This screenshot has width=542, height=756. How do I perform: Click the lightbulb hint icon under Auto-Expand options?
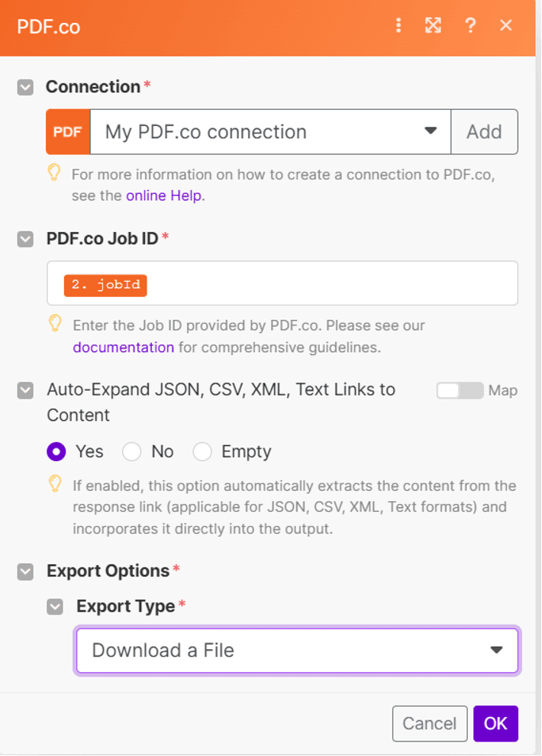(54, 483)
